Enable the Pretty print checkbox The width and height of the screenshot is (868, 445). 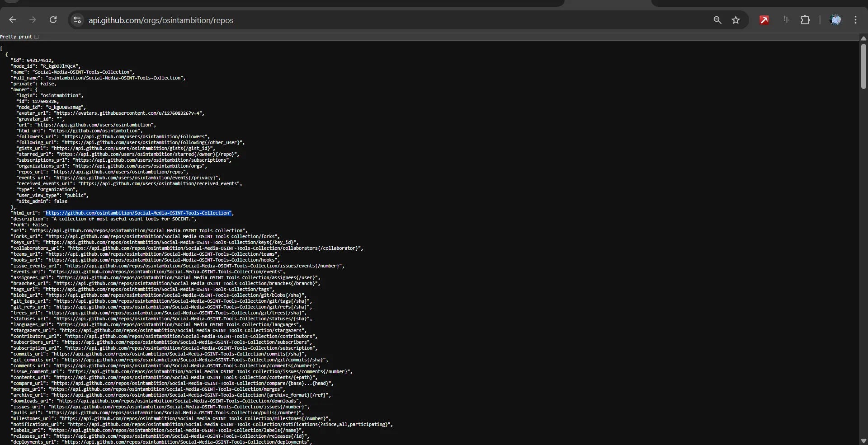click(37, 37)
